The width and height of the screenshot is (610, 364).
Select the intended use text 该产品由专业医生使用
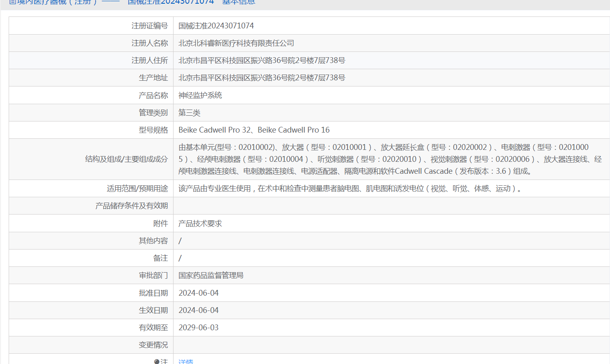click(214, 188)
